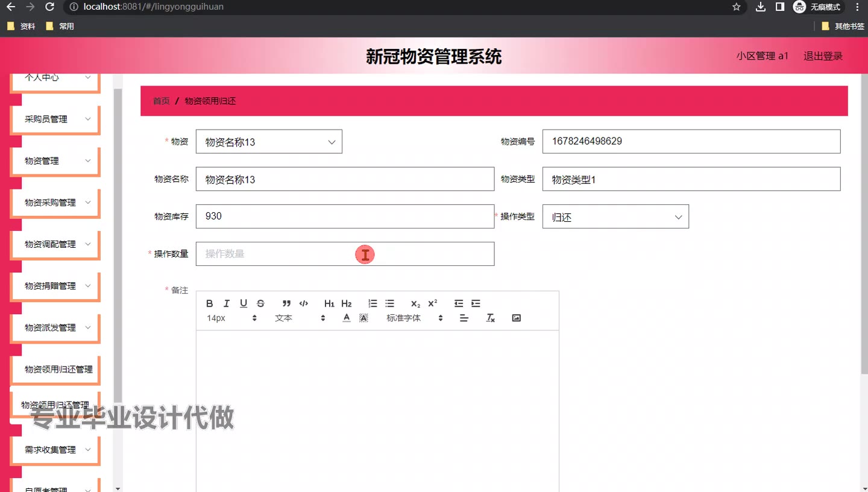Click the 退出登录 logout link
The image size is (868, 492).
pyautogui.click(x=823, y=56)
